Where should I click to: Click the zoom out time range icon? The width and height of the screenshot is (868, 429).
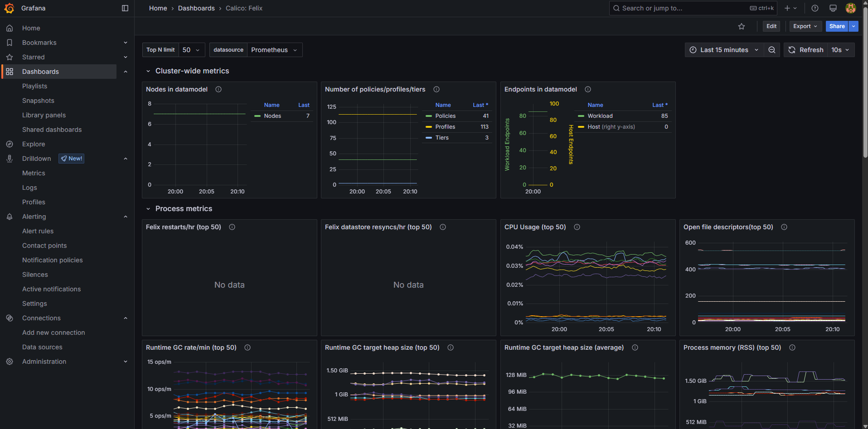(x=772, y=50)
